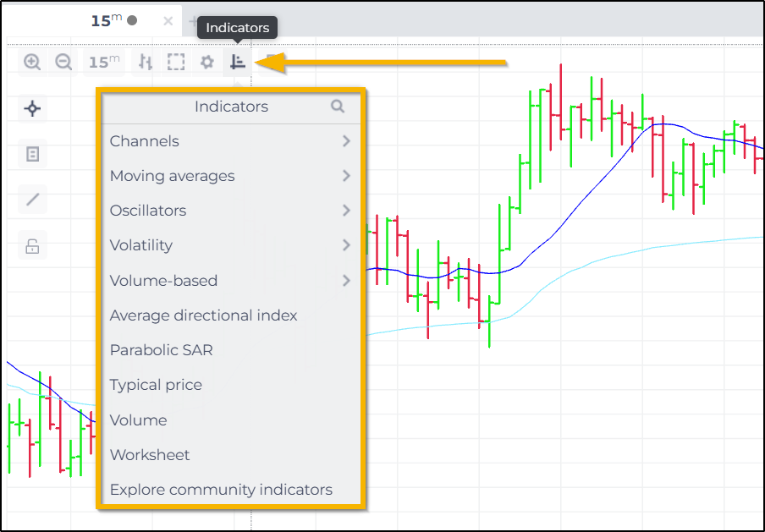Toggle the padlock lock icon in sidebar
765x532 pixels.
point(33,245)
